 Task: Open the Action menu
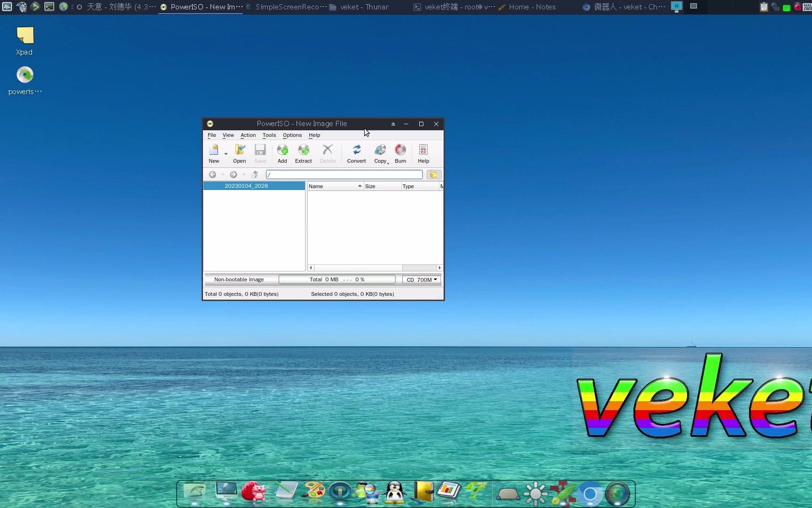tap(248, 135)
